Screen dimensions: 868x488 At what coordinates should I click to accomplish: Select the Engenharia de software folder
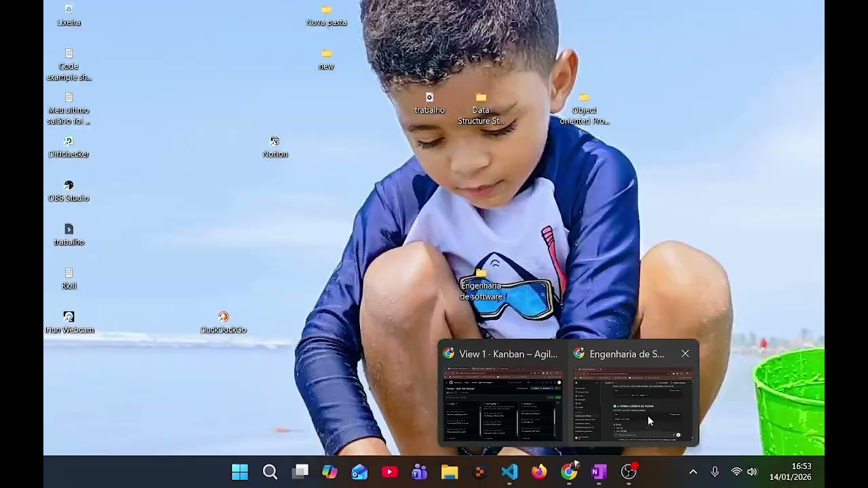(x=481, y=285)
